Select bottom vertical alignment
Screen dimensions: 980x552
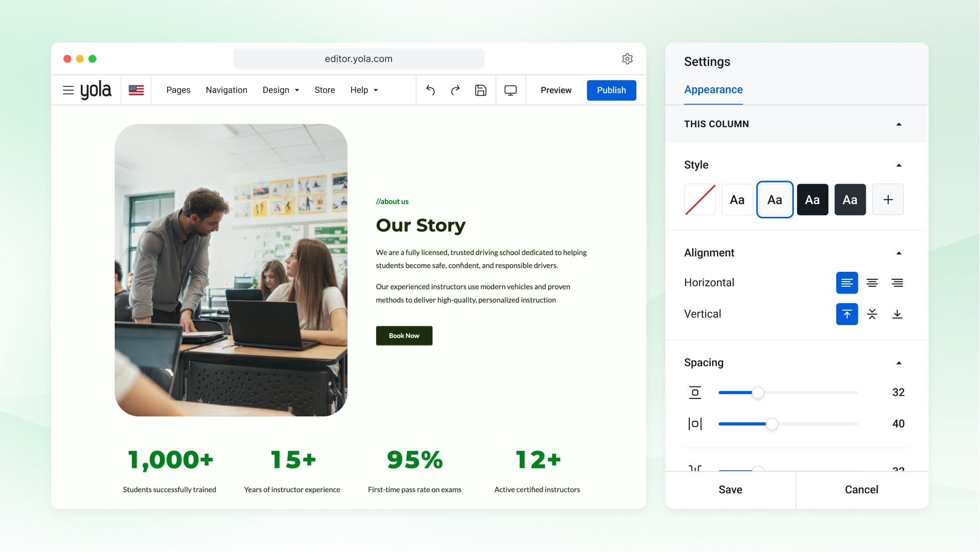[x=897, y=314]
